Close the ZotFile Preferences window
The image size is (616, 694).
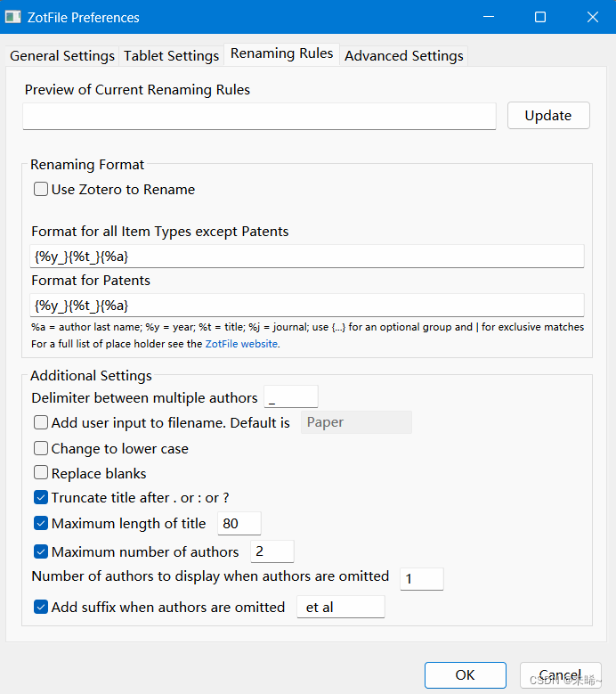pyautogui.click(x=593, y=17)
